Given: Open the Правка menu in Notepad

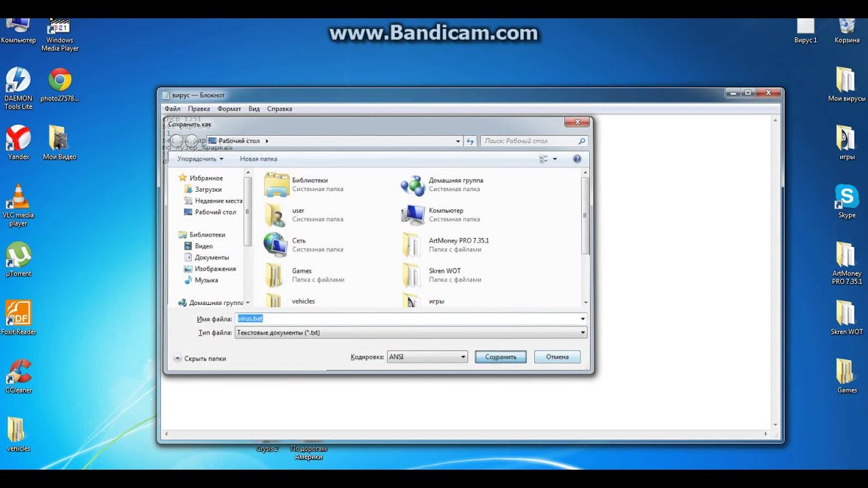Looking at the screenshot, I should (199, 108).
